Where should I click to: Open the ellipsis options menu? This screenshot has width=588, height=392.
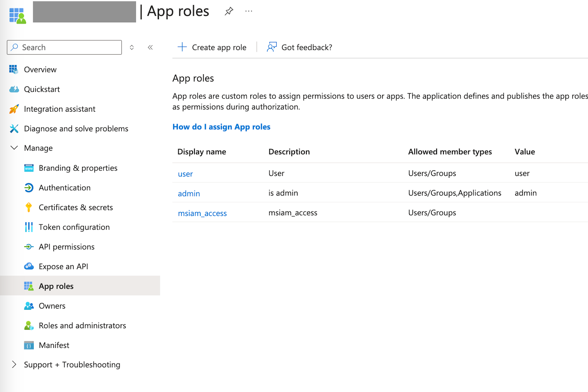click(x=248, y=11)
